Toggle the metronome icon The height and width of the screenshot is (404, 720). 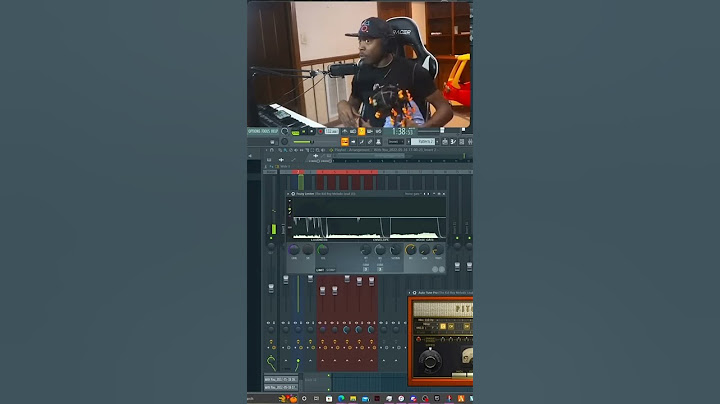pos(345,131)
